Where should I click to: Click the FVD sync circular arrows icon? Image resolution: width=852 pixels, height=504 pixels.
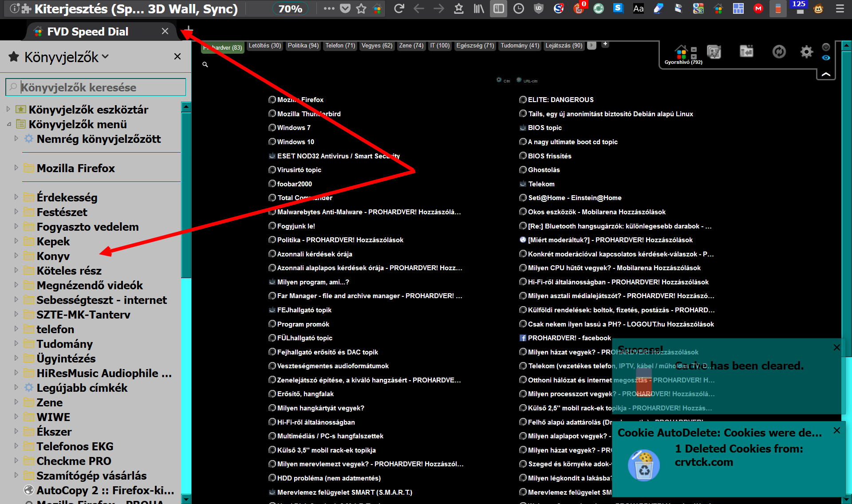779,51
